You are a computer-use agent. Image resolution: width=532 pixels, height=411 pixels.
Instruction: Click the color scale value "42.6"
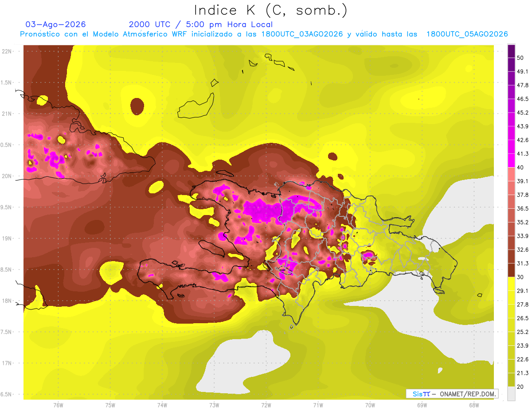point(522,140)
